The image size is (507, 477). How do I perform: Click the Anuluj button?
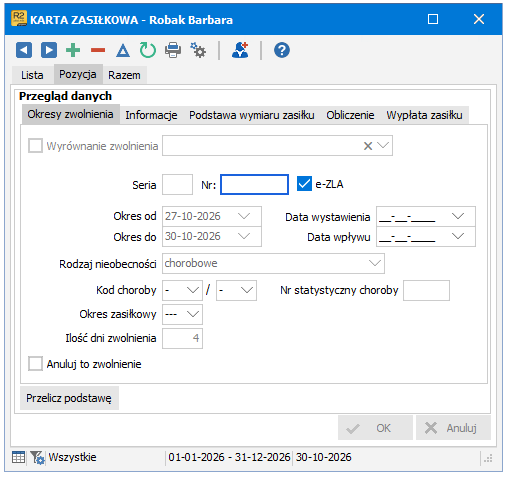point(453,428)
